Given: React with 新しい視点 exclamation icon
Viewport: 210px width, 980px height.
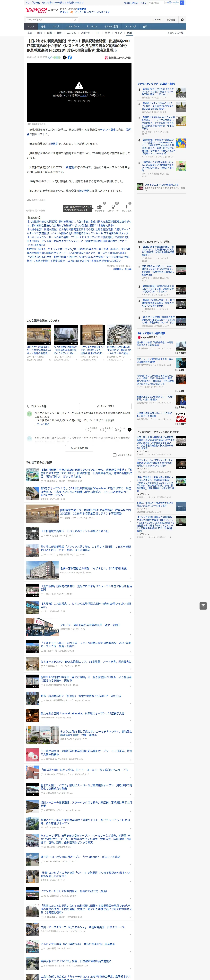Looking at the screenshot, I should pos(127,207).
